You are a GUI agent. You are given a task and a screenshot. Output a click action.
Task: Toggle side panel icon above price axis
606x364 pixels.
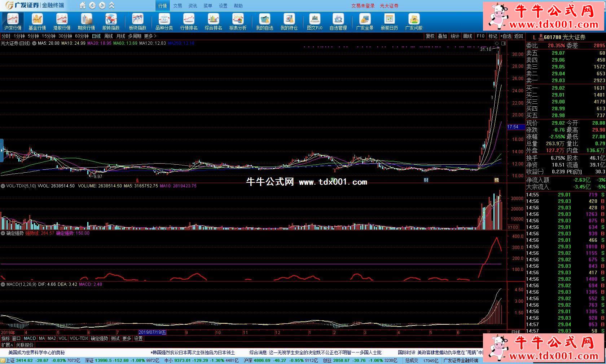click(504, 43)
